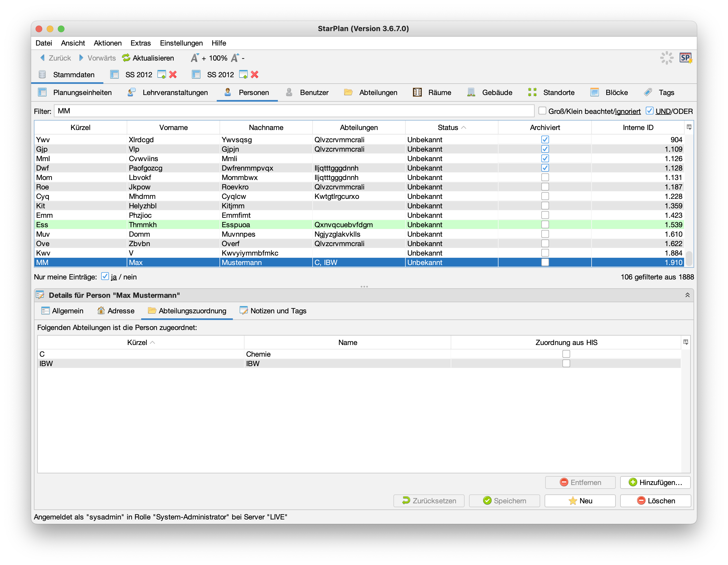Click the decrease font size icon

click(235, 58)
